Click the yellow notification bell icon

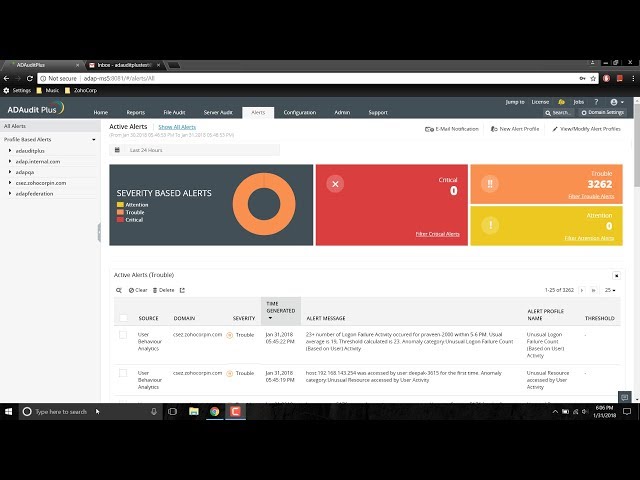562,102
